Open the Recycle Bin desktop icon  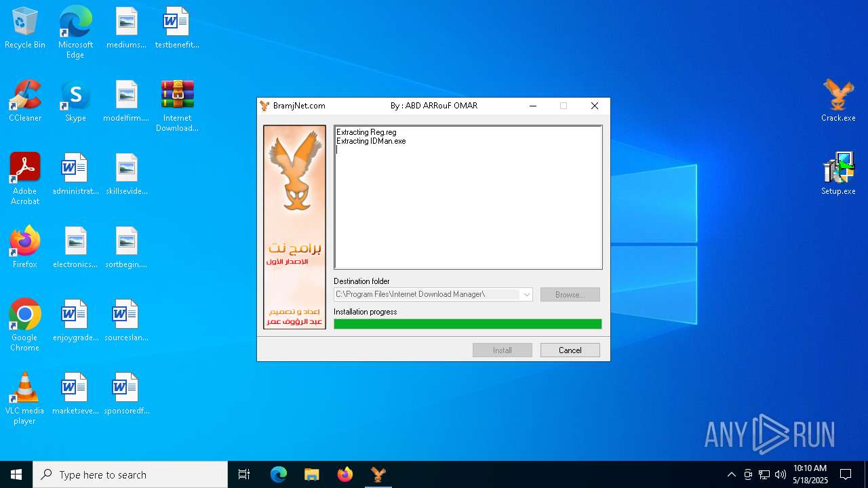(25, 28)
